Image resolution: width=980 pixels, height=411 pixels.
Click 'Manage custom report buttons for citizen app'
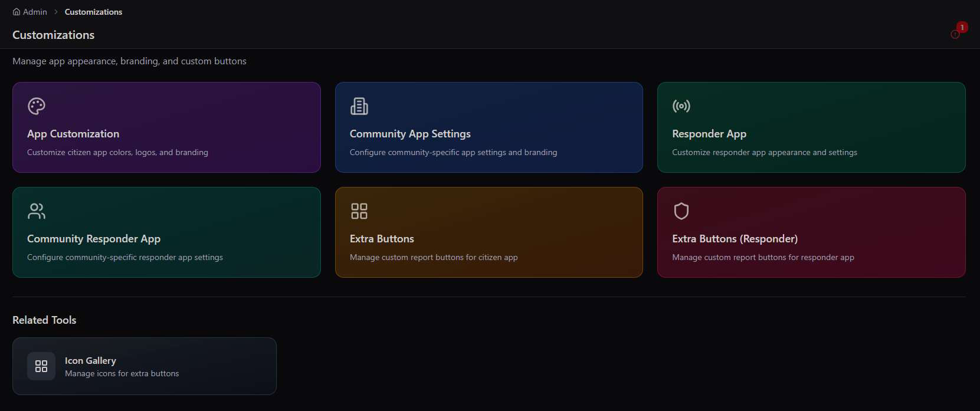pos(434,257)
